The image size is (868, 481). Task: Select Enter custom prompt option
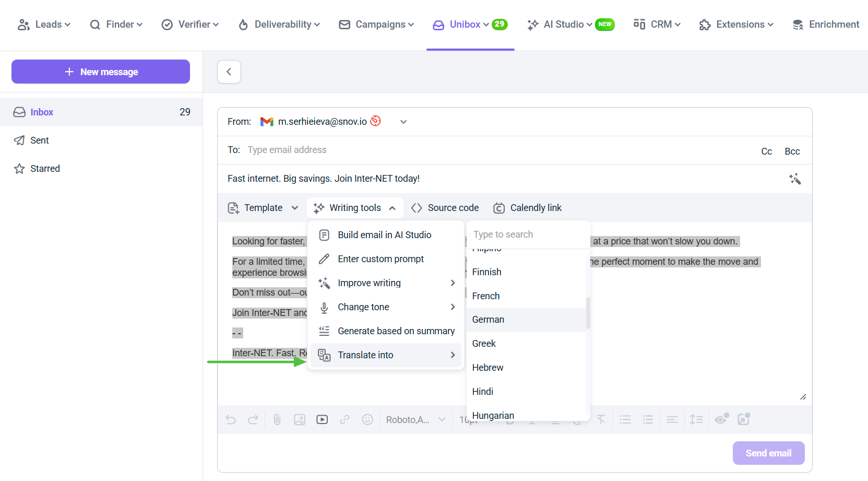[386, 259]
